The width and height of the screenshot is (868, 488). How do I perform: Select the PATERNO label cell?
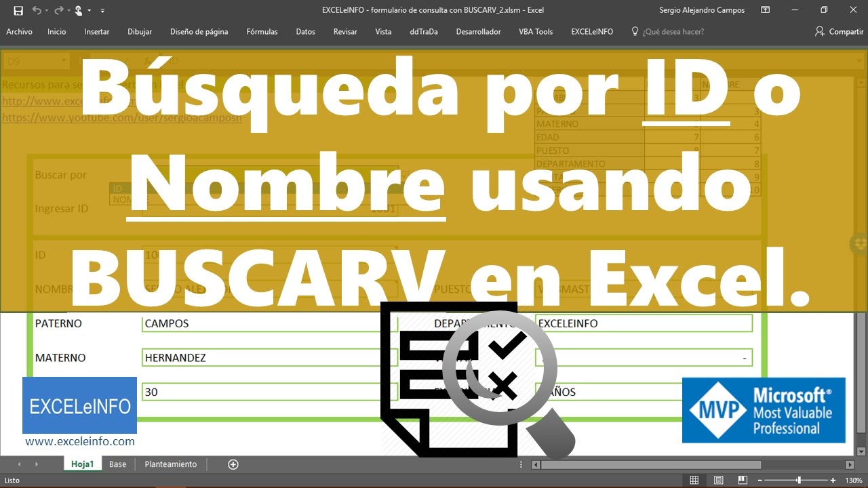[x=58, y=323]
